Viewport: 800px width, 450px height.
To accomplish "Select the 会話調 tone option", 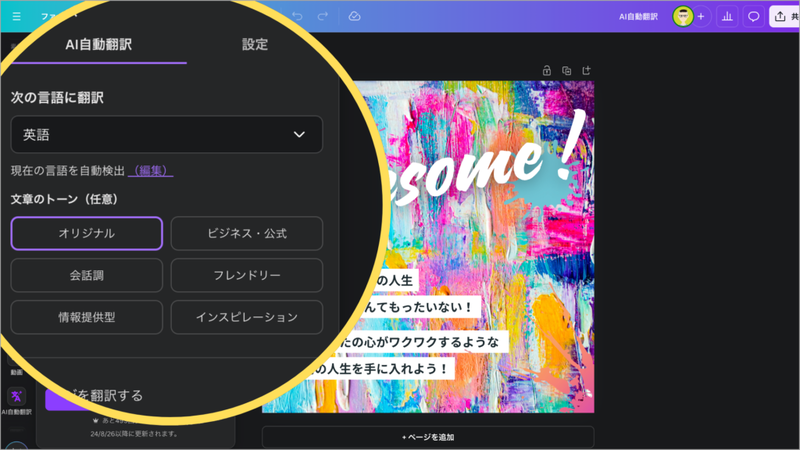I will [x=87, y=276].
